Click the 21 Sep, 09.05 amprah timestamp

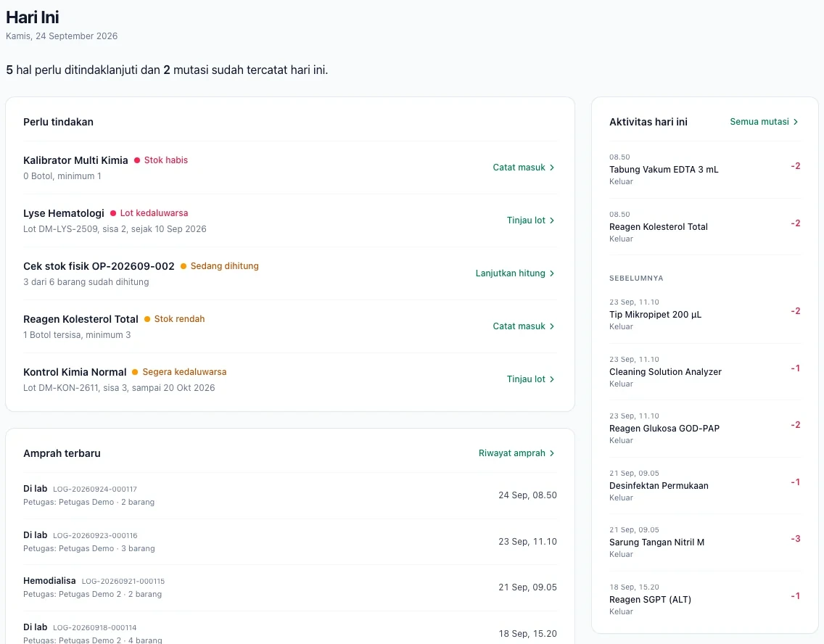[527, 587]
